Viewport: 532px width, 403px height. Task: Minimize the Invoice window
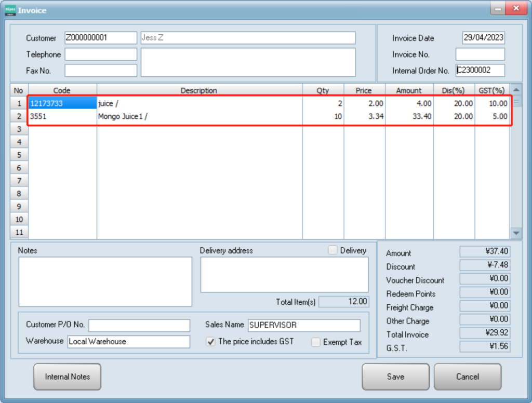(x=498, y=9)
